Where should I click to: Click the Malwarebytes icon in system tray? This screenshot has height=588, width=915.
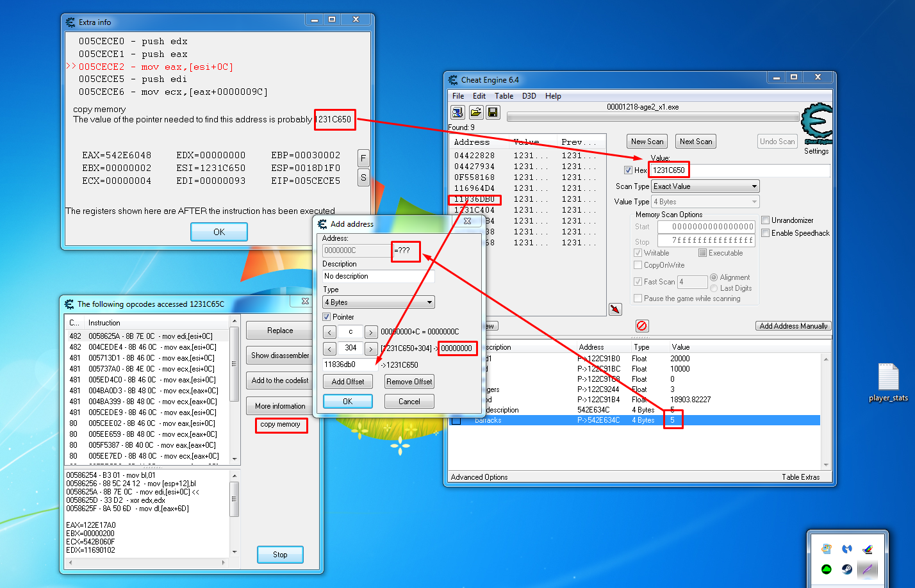[846, 549]
